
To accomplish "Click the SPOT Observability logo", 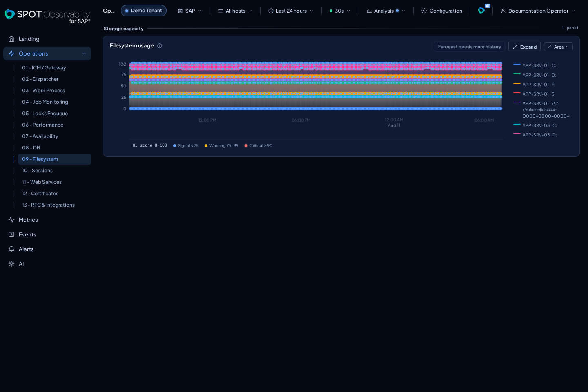I will point(47,16).
